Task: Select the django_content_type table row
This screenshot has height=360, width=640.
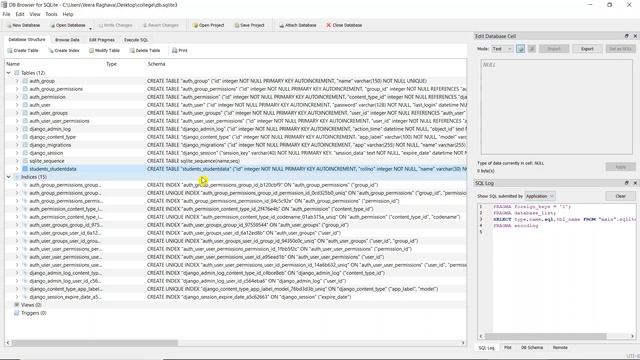Action: pos(236,137)
